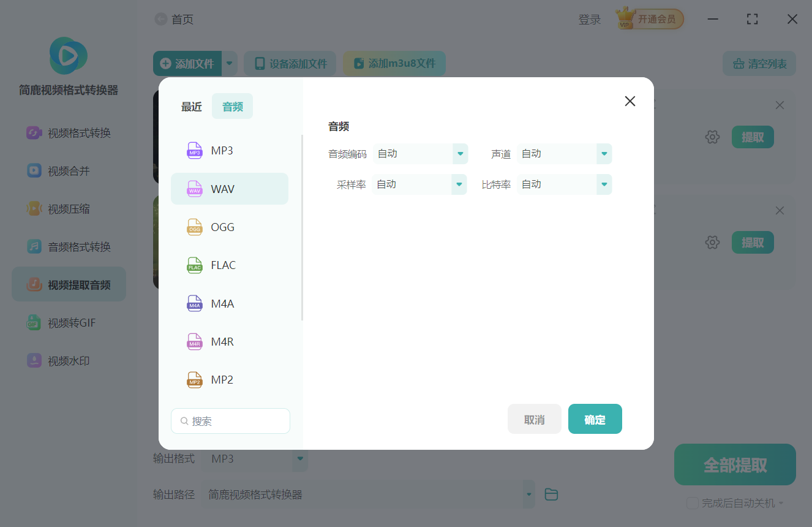The image size is (812, 527).
Task: Click the back arrow next to 首页
Action: click(160, 20)
